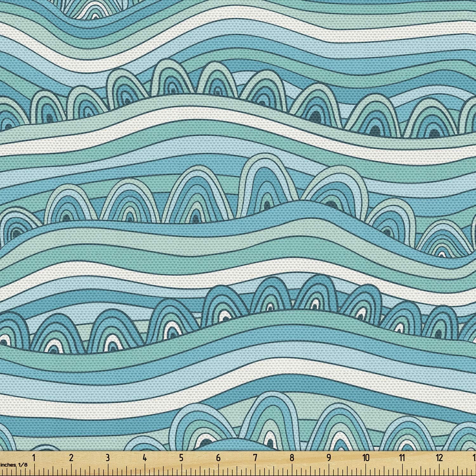This screenshot has height=476, width=476.
Task: Click the number 1 on the ruler
Action: pyautogui.click(x=34, y=458)
